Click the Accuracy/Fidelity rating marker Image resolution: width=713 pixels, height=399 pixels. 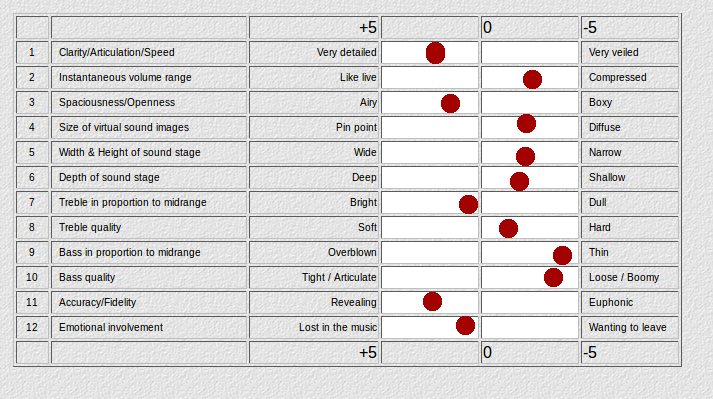pyautogui.click(x=432, y=301)
